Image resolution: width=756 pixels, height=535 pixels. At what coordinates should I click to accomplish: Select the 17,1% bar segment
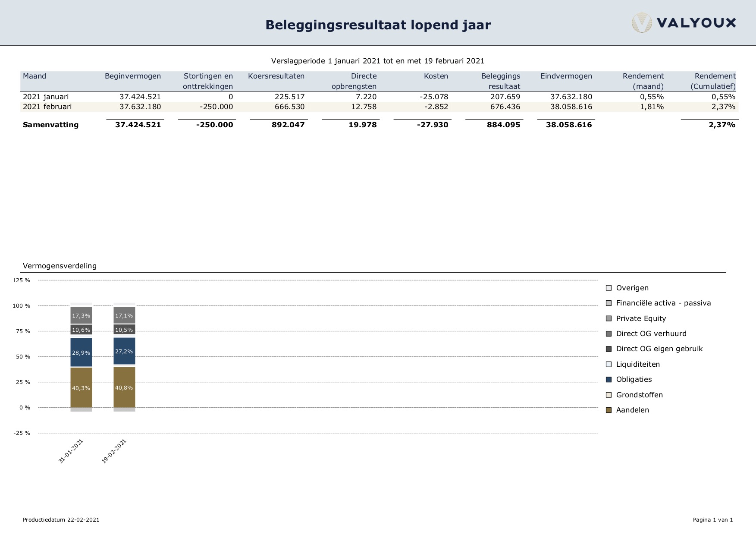tap(124, 315)
